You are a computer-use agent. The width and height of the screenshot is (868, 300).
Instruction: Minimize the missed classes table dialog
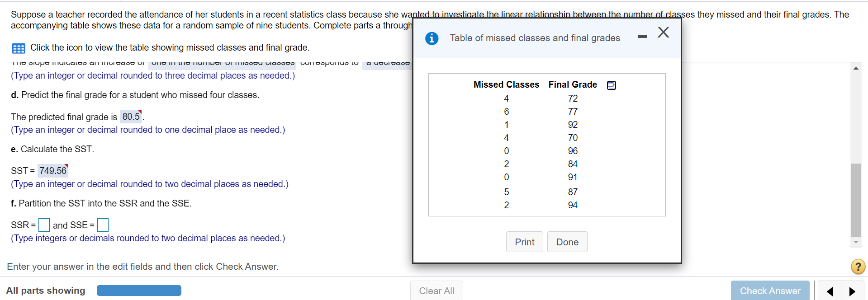(642, 36)
